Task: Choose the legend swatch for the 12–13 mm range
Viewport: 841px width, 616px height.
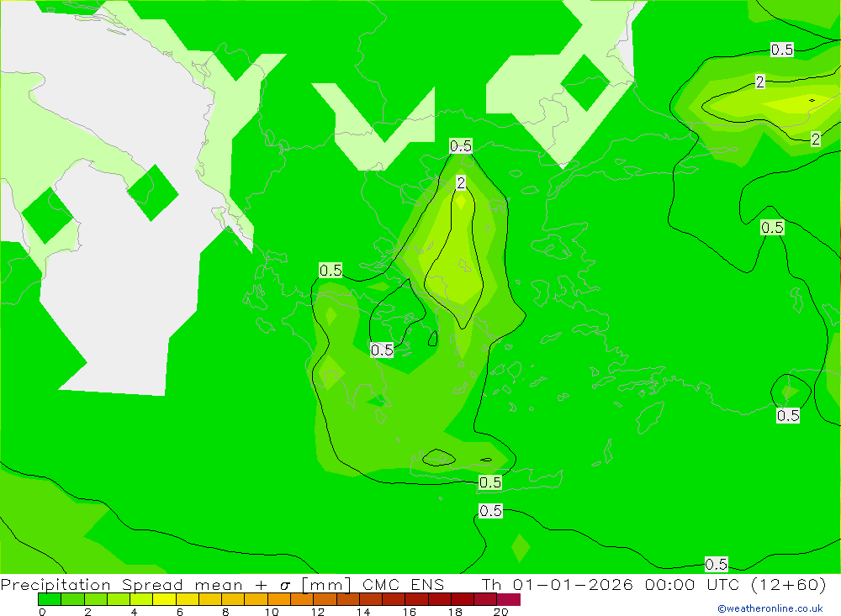Action: coord(325,599)
